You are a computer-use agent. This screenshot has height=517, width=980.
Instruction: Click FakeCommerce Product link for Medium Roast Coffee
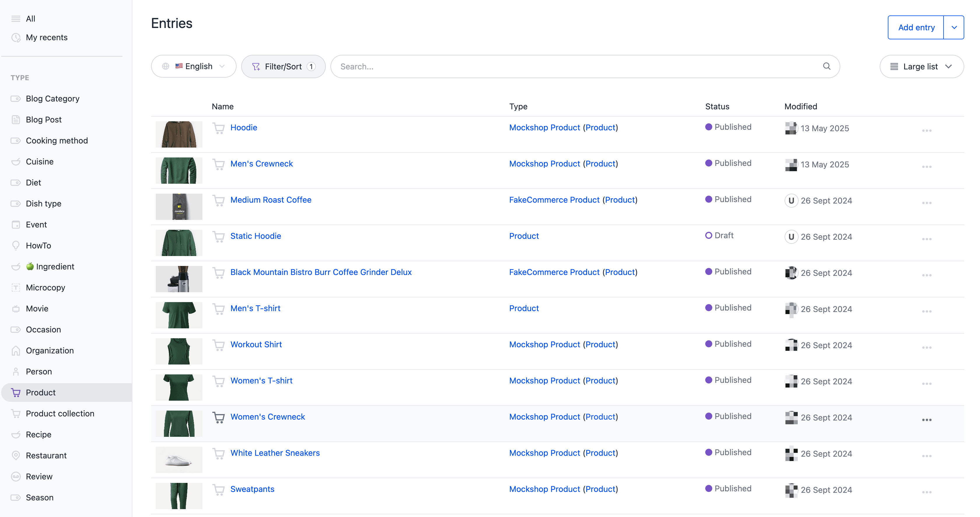coord(554,200)
